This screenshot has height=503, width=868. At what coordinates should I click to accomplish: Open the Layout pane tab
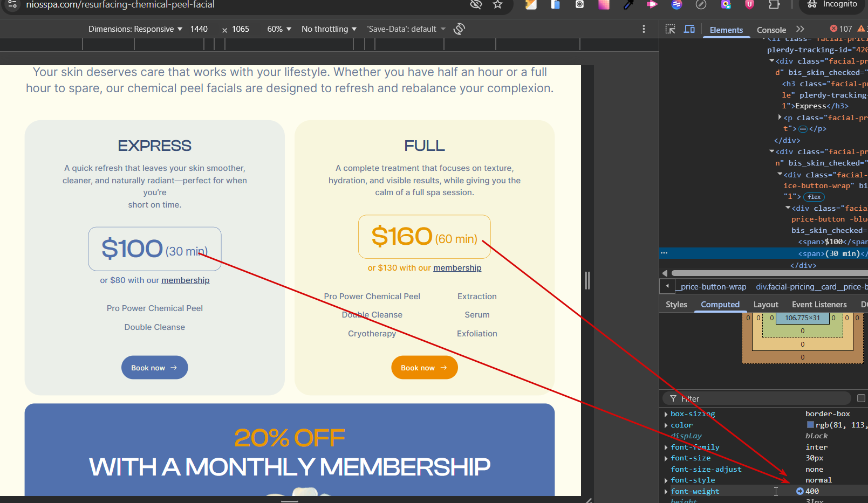click(766, 305)
